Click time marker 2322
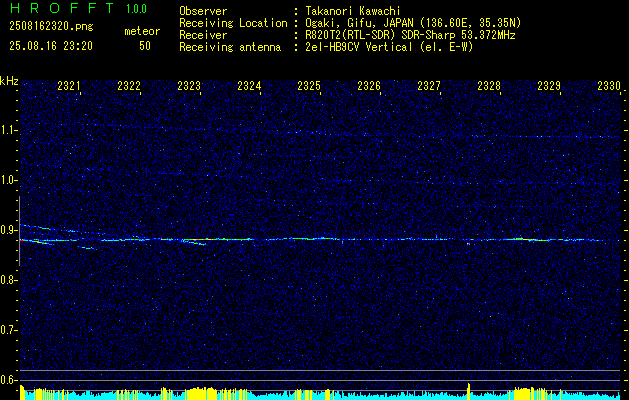Screen dimensions: 629x400 [x=129, y=85]
